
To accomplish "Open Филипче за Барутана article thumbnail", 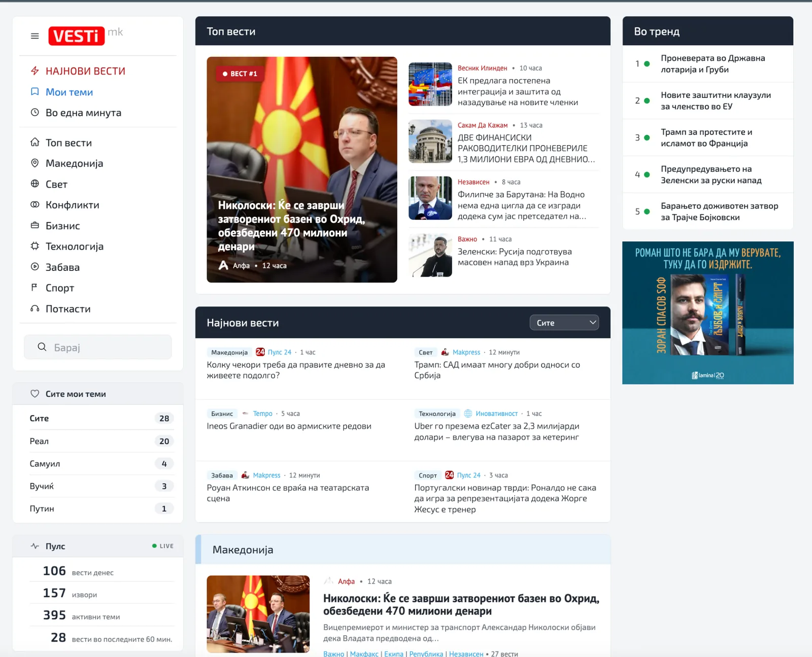I will point(430,198).
